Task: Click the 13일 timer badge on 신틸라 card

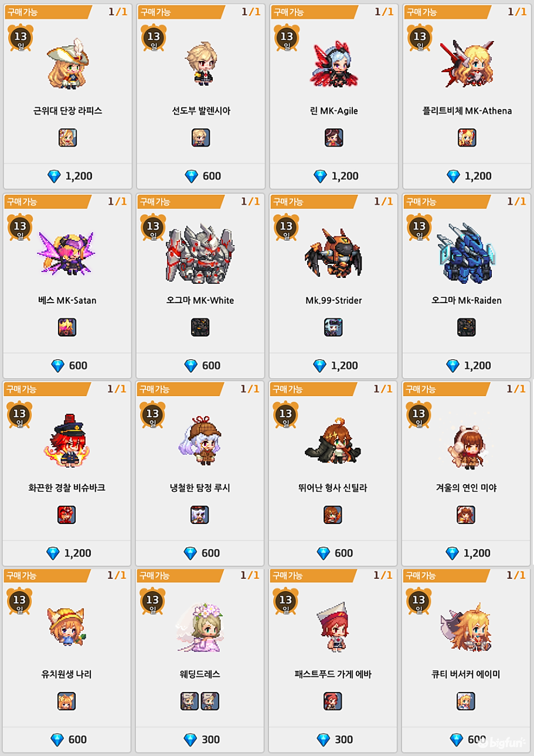Action: [x=286, y=415]
